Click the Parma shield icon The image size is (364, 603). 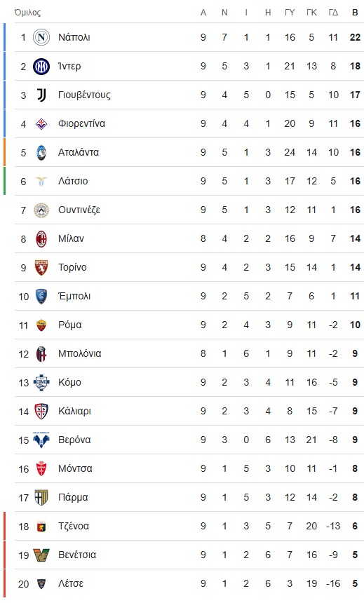coord(41,498)
